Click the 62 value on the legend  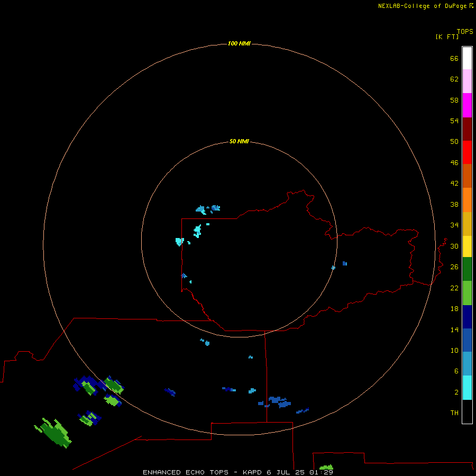[x=454, y=79]
